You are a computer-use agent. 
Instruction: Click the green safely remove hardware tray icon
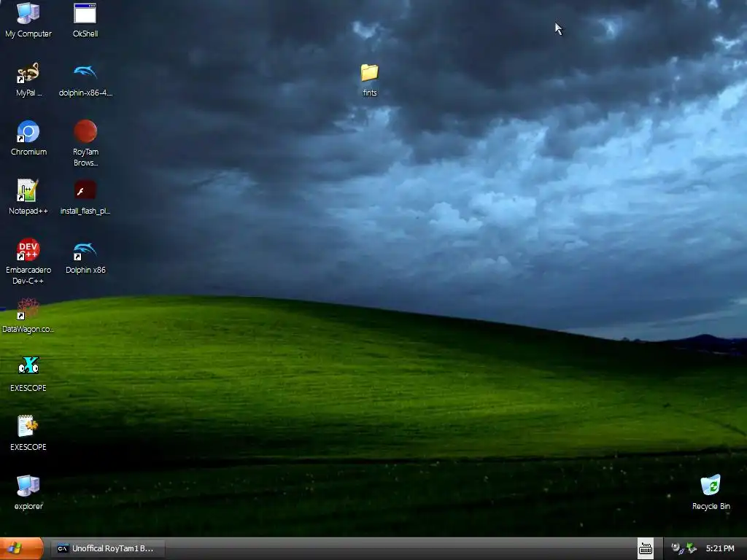692,548
